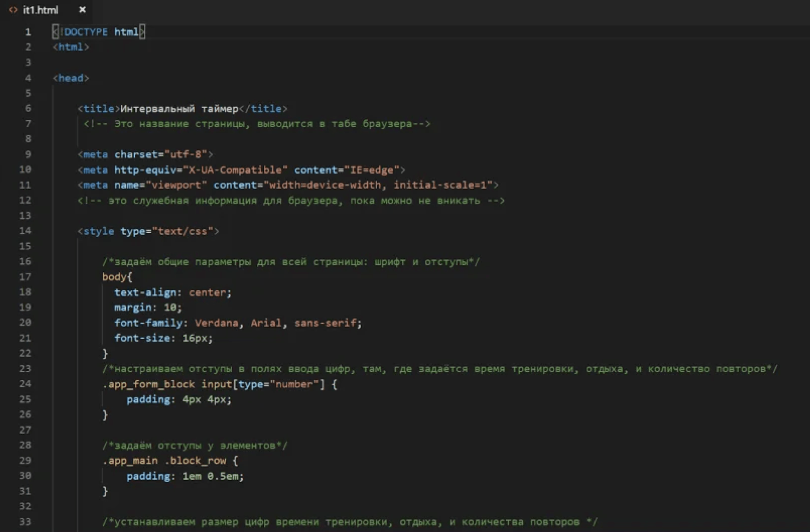Screen dimensions: 810x532
Task: Click line number 6 in the gutter
Action: pyautogui.click(x=28, y=109)
